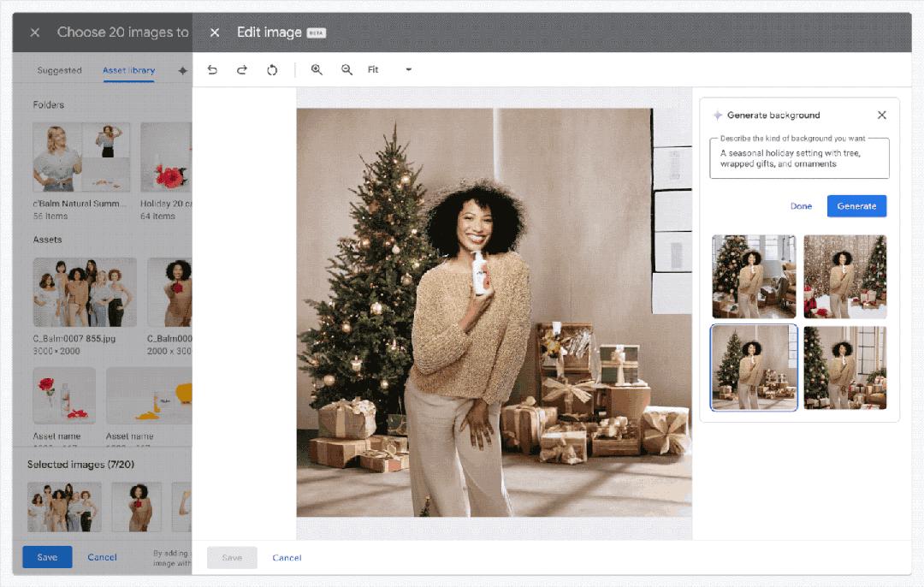Viewport: 924px width, 587px height.
Task: Click Cancel in Edit image dialog footer
Action: point(287,558)
